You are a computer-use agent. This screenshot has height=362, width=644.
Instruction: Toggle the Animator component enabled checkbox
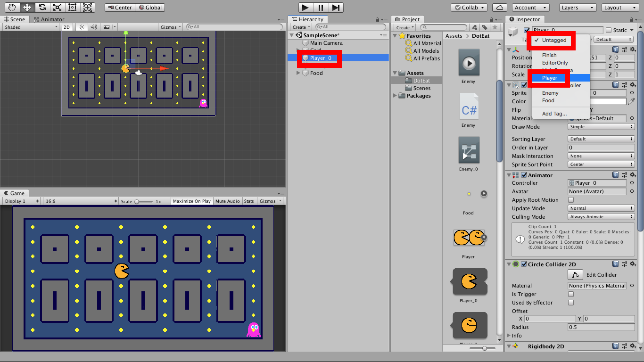coord(524,175)
